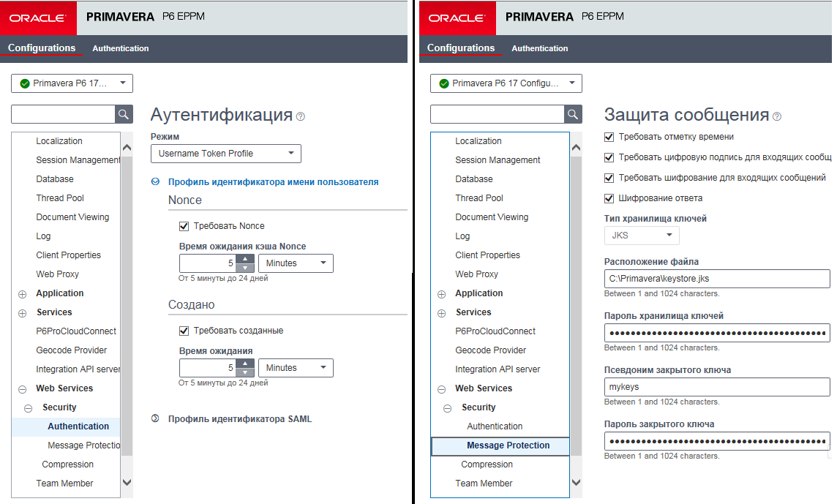
Task: Collapse Web Services node in left window
Action: tap(23, 390)
